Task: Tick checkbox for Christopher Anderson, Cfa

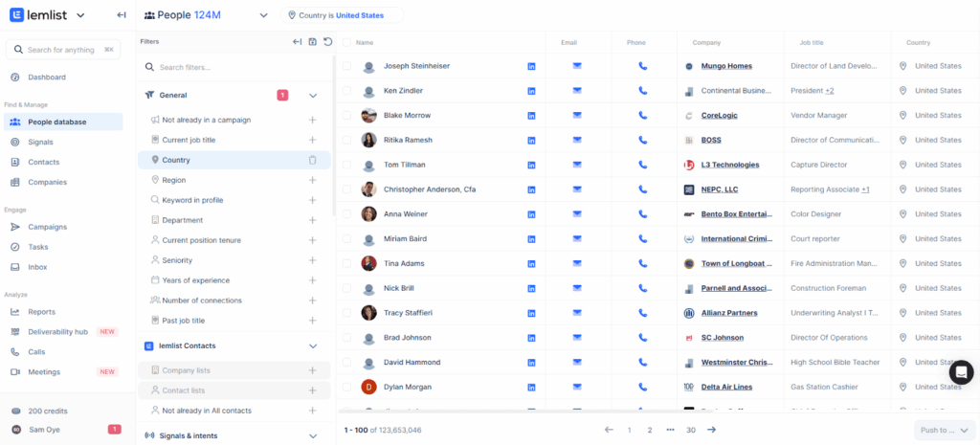Action: (x=346, y=189)
